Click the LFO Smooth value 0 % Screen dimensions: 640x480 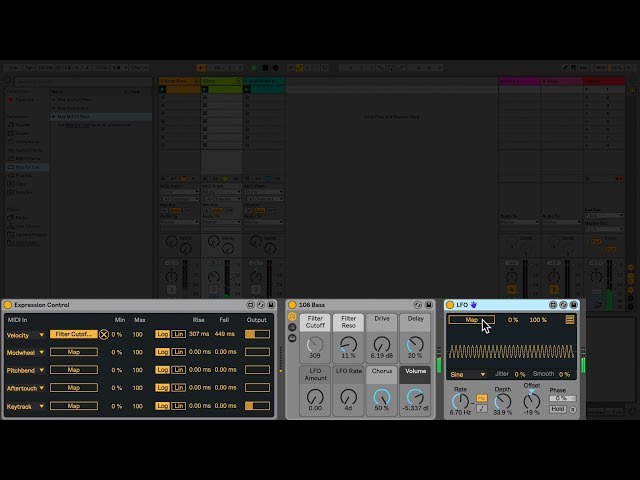(564, 374)
